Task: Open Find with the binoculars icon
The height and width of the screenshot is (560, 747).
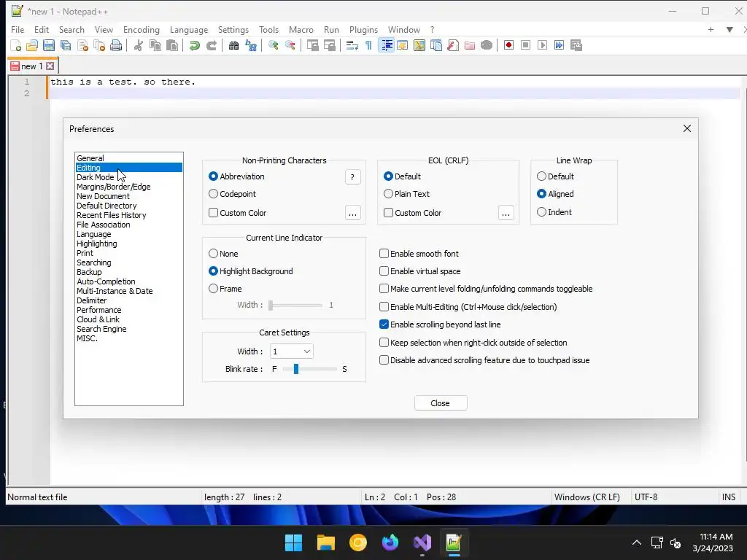Action: [x=233, y=45]
